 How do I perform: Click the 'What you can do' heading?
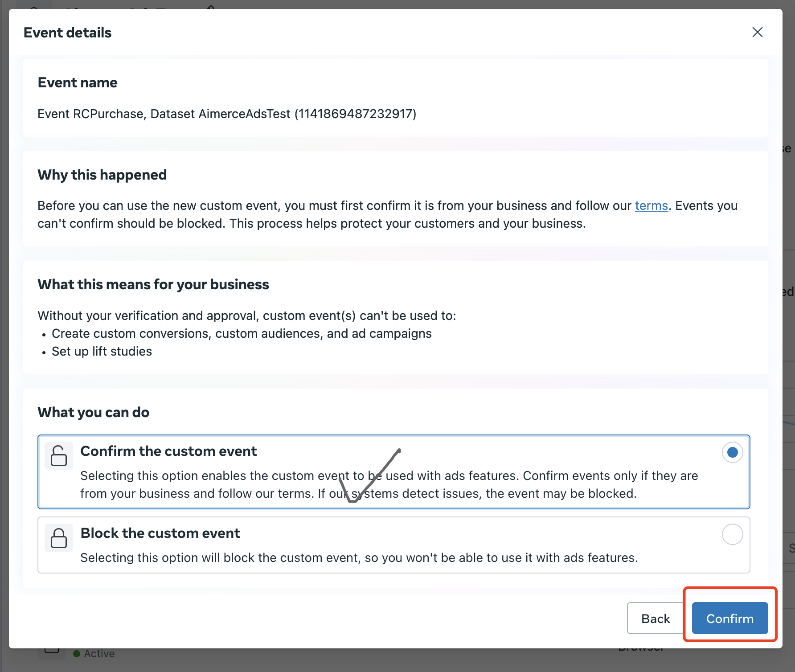tap(93, 412)
